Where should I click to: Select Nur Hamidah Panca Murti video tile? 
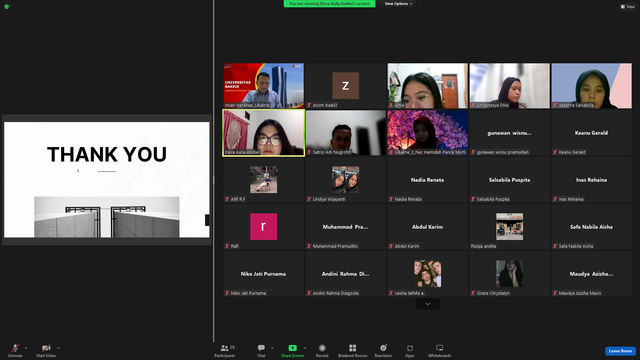pyautogui.click(x=427, y=133)
